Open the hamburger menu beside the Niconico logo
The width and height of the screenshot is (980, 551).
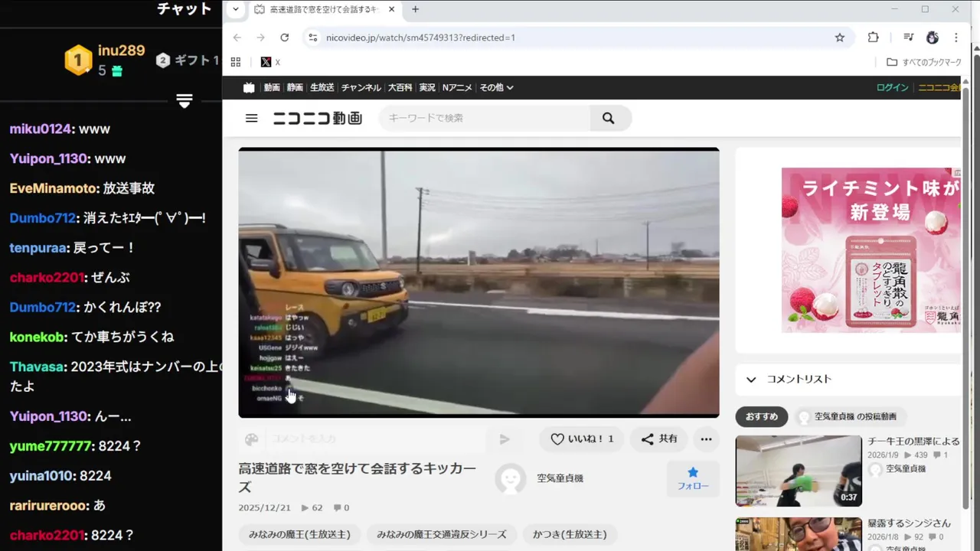tap(251, 118)
